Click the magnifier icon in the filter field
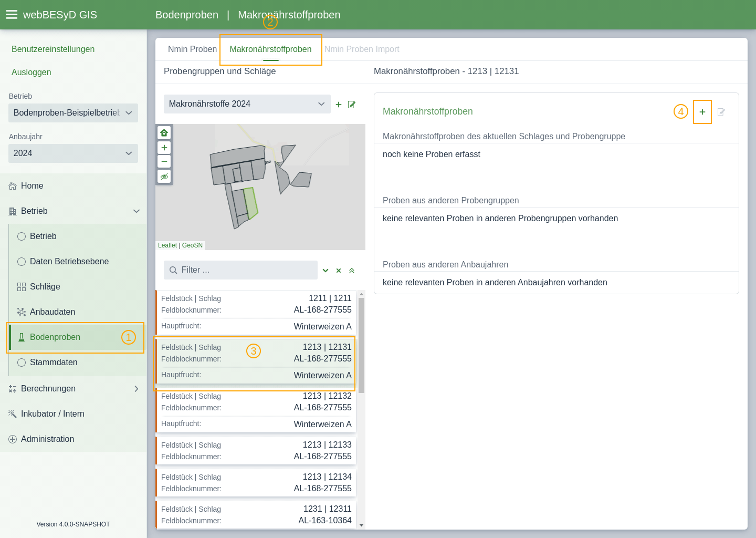The width and height of the screenshot is (756, 538). (x=173, y=270)
